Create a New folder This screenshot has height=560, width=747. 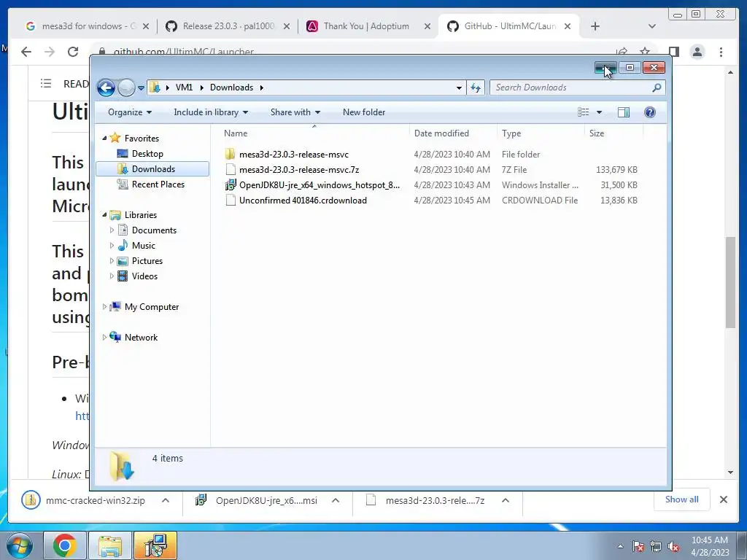[x=364, y=112]
